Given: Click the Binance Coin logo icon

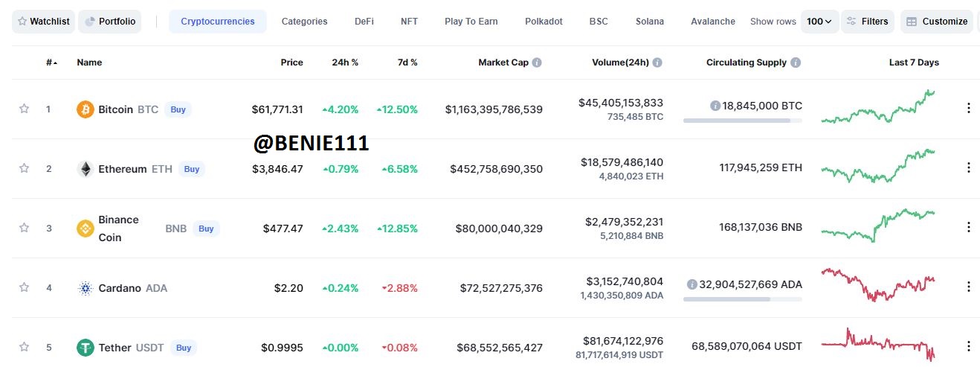Looking at the screenshot, I should pyautogui.click(x=86, y=229).
